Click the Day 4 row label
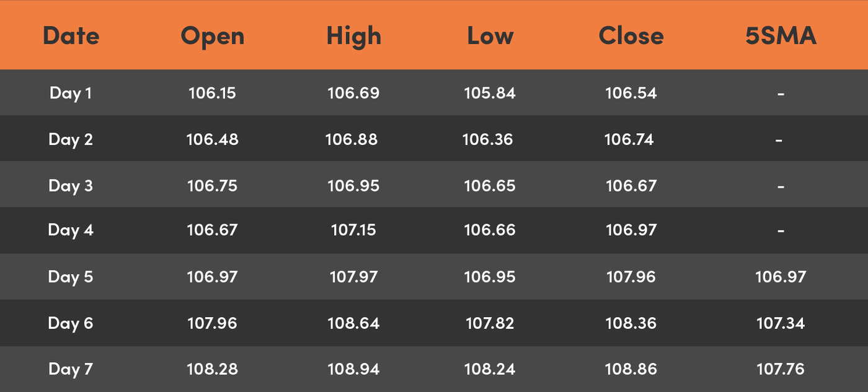Image resolution: width=868 pixels, height=392 pixels. tap(71, 230)
